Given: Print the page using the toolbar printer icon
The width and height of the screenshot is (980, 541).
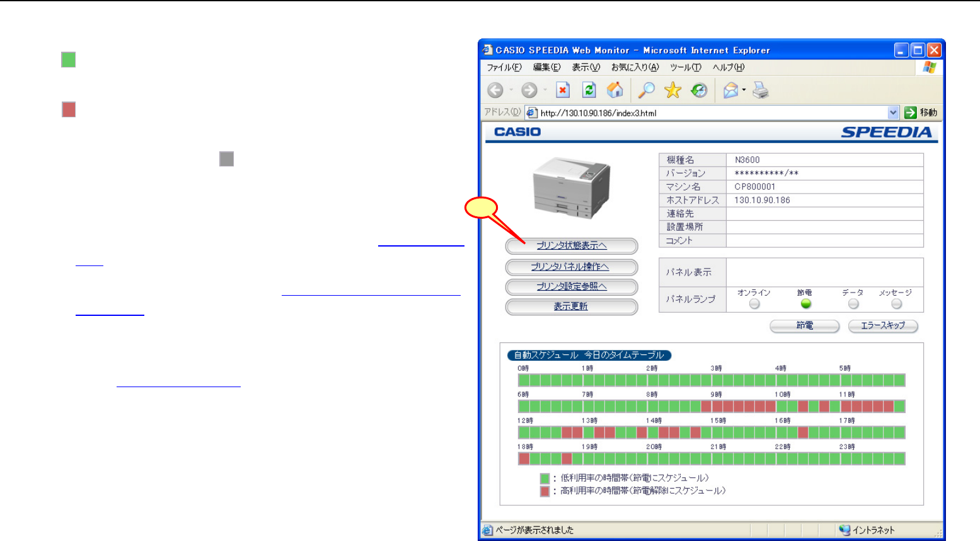Looking at the screenshot, I should 761,91.
